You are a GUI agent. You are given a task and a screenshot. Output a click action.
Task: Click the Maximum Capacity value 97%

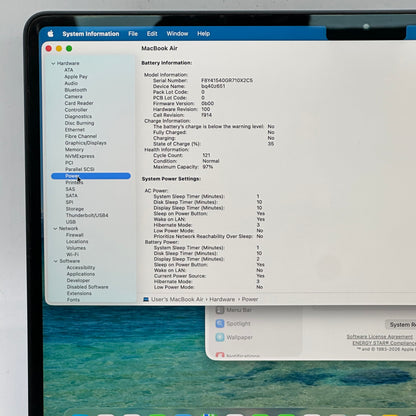tap(208, 167)
